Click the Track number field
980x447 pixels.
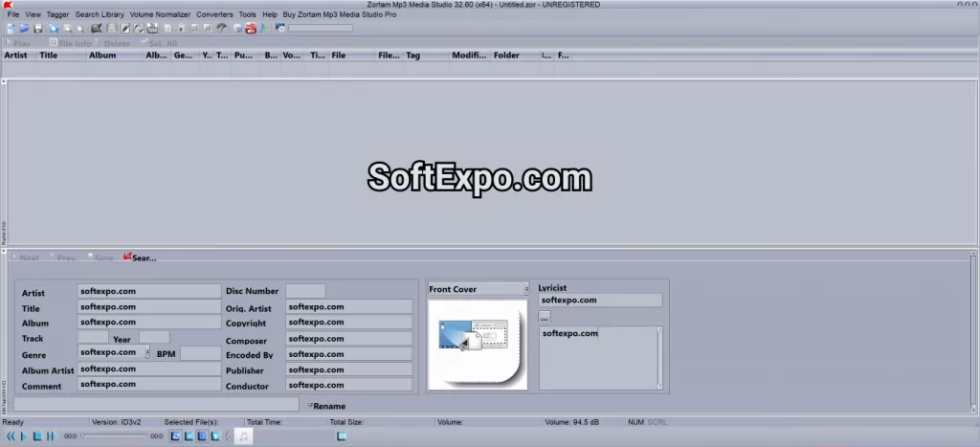(x=93, y=338)
